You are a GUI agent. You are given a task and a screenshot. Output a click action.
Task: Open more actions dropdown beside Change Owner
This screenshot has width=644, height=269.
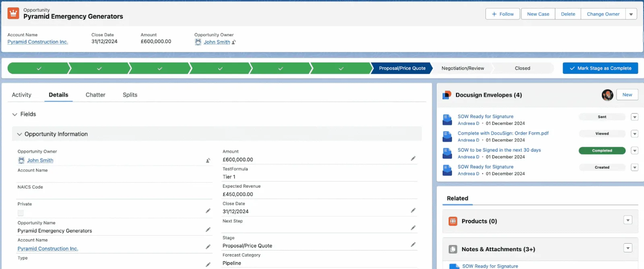[x=631, y=14]
